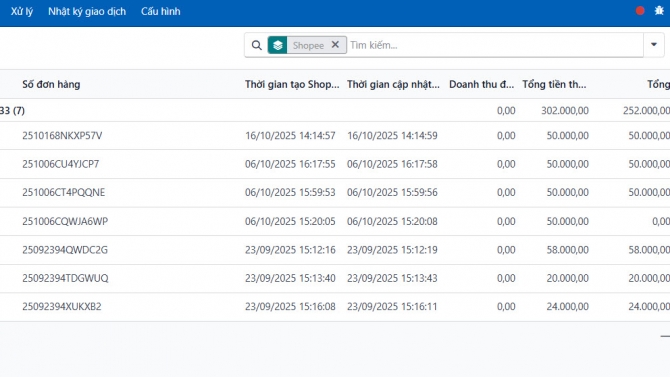Click creation time 23/09/2025 15:16:08
The image size is (670, 377).
point(290,307)
